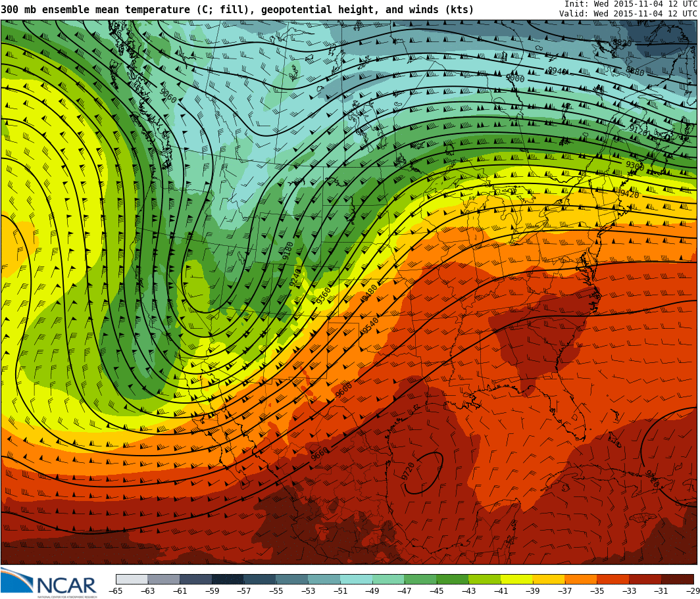700x599 pixels.
Task: Click the 9540 height contour label
Action: (x=370, y=325)
